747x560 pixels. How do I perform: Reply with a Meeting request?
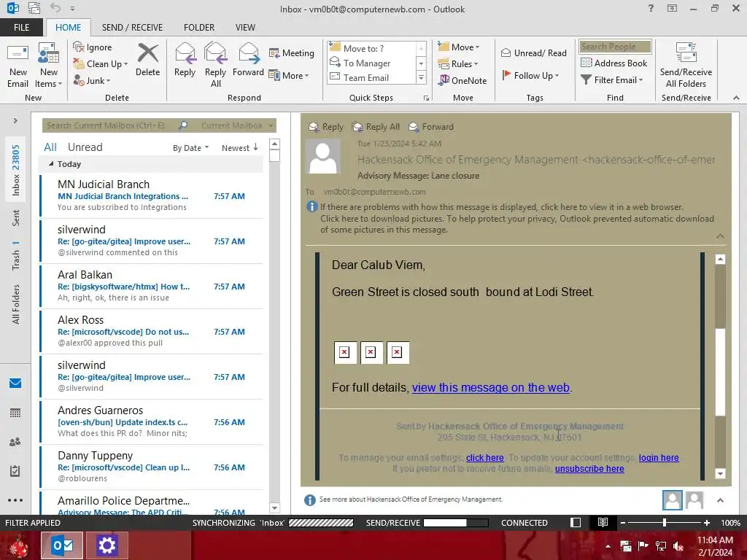point(292,52)
